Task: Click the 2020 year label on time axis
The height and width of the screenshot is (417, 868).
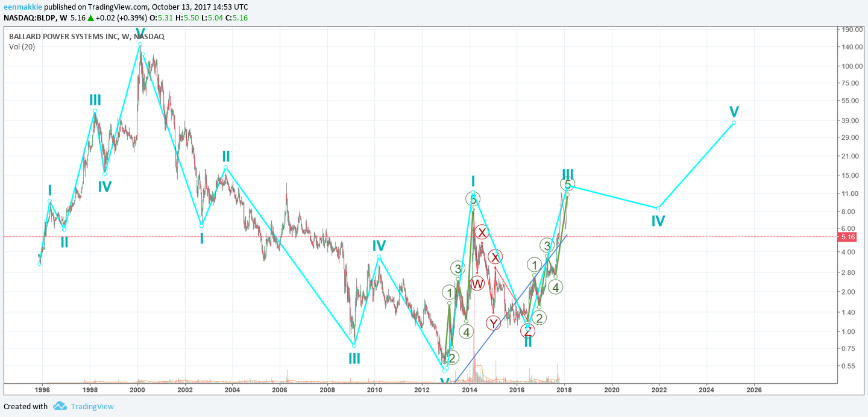Action: 612,390
